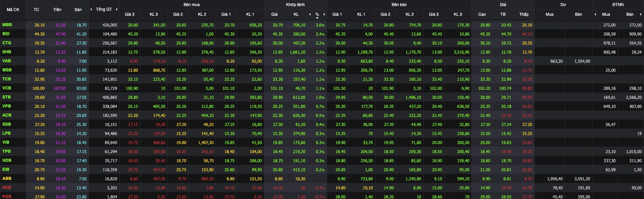Image resolution: width=644 pixels, height=199 pixels.
Task: Open TPB stock symbol
Action: 6,151
